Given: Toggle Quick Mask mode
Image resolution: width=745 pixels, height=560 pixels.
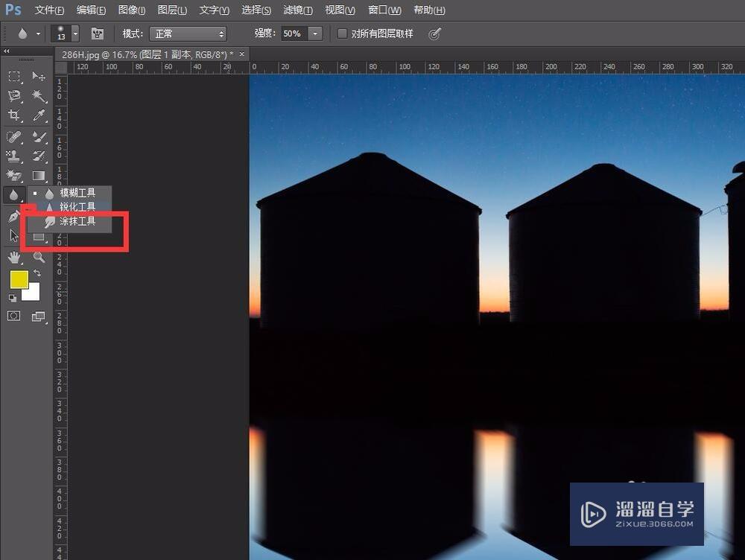Looking at the screenshot, I should [13, 316].
